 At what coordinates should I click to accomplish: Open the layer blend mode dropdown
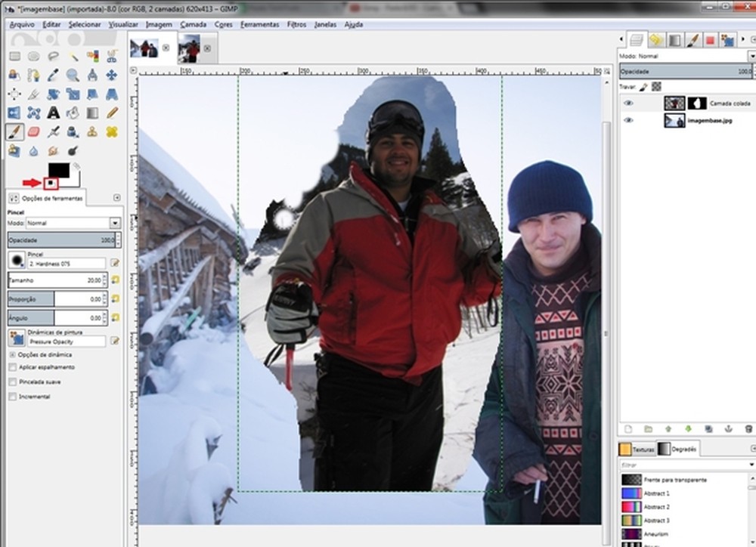[751, 55]
